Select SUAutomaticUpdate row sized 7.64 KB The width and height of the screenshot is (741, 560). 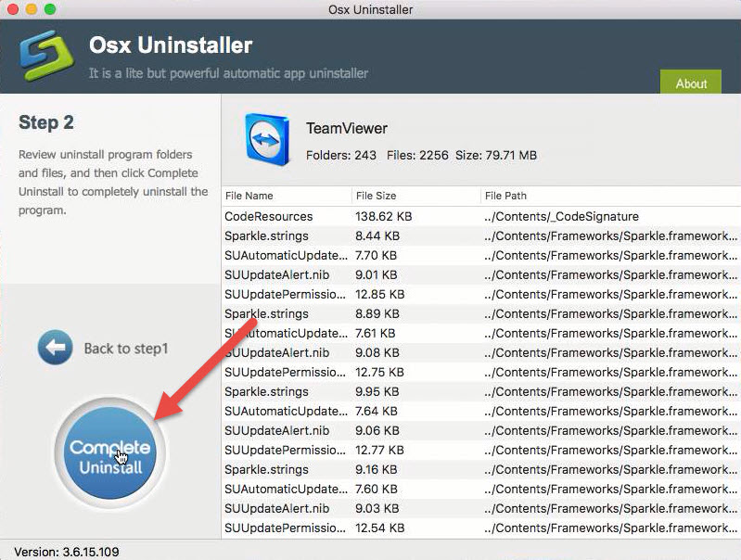[481, 411]
